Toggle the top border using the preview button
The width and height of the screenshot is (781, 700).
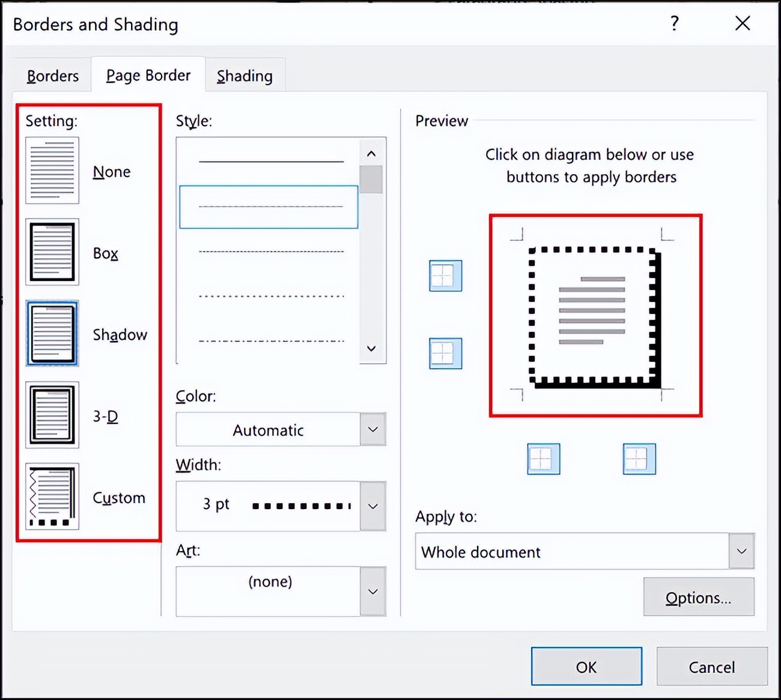[x=445, y=276]
